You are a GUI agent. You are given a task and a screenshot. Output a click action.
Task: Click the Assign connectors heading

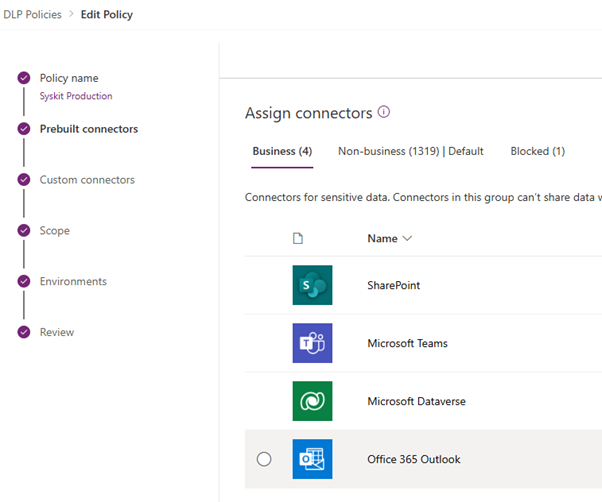(x=309, y=113)
